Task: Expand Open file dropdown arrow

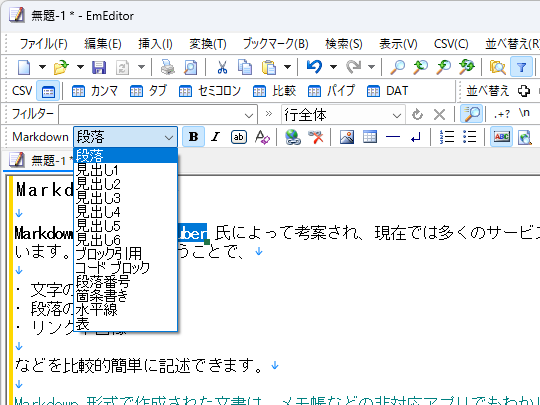Action: (x=80, y=67)
